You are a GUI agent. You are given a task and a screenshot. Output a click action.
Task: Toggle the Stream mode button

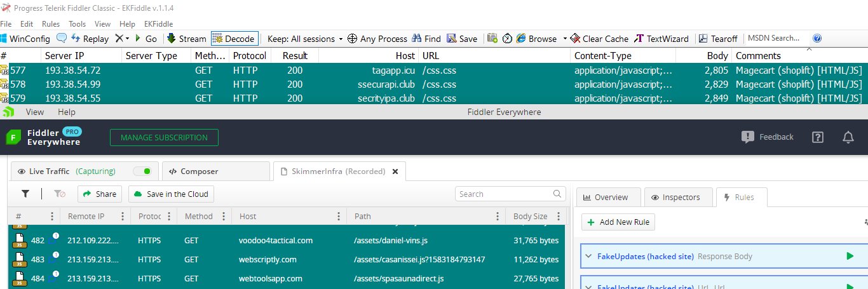pyautogui.click(x=187, y=39)
